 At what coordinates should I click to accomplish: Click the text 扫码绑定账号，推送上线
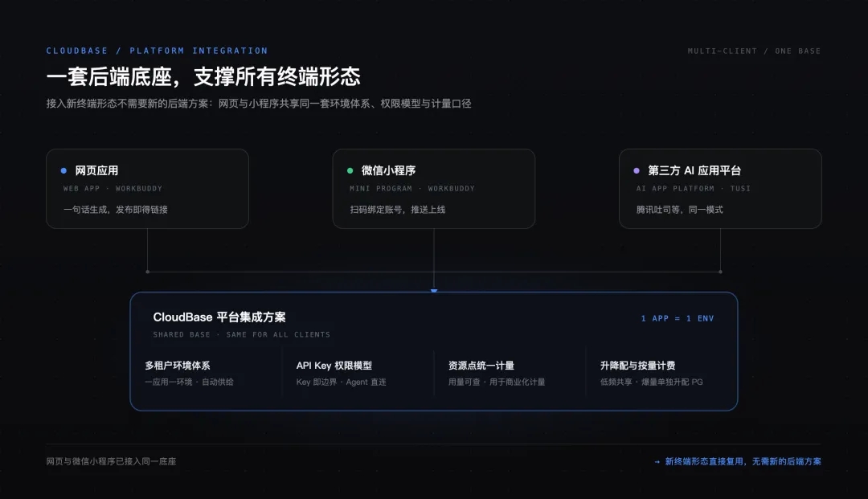coord(398,210)
